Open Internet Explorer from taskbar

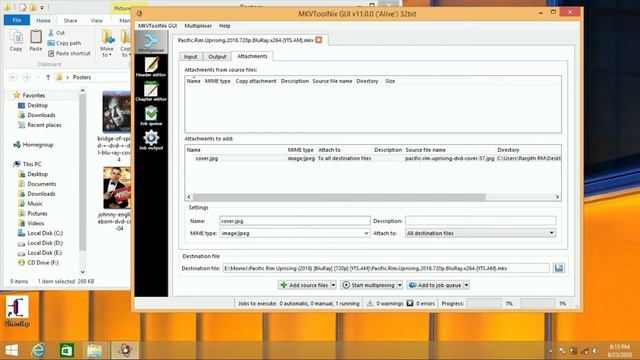coord(38,350)
